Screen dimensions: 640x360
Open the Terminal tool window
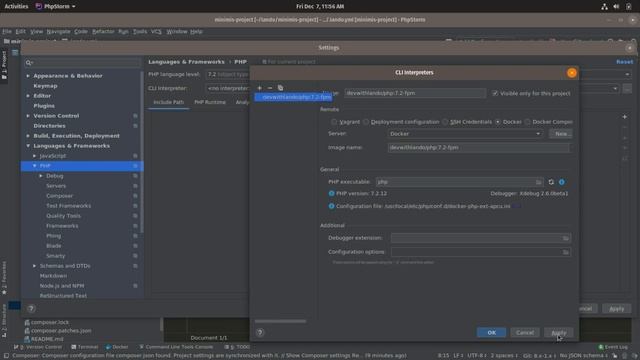point(85,347)
